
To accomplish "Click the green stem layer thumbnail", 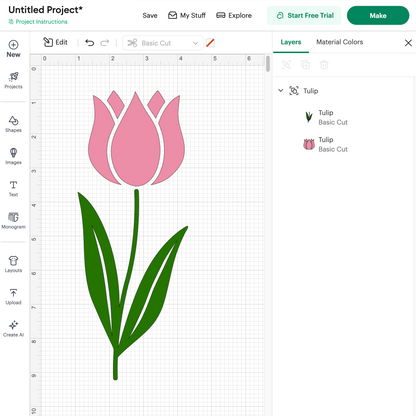I will pyautogui.click(x=309, y=117).
